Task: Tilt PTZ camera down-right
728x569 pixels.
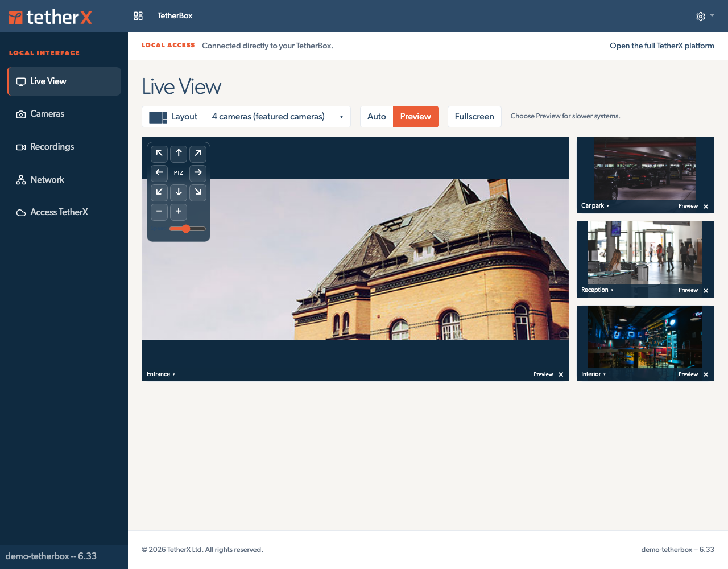Action: [198, 192]
